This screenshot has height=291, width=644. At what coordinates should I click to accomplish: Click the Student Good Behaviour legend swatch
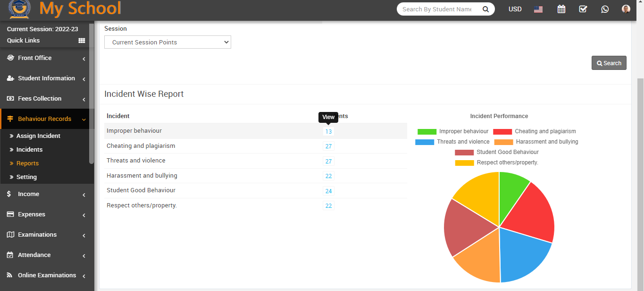(x=464, y=152)
